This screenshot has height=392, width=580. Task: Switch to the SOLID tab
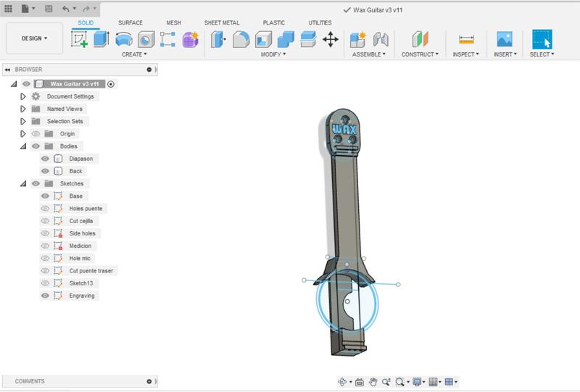[86, 23]
